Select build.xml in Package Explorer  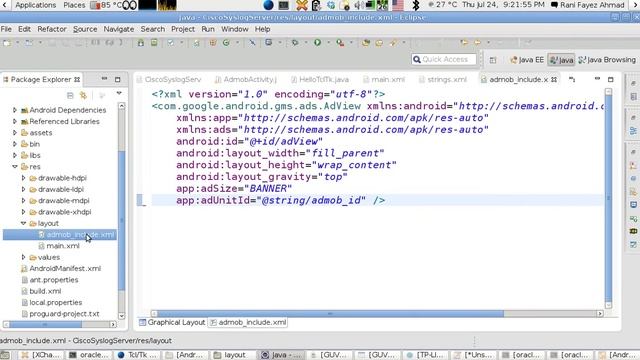[41, 291]
